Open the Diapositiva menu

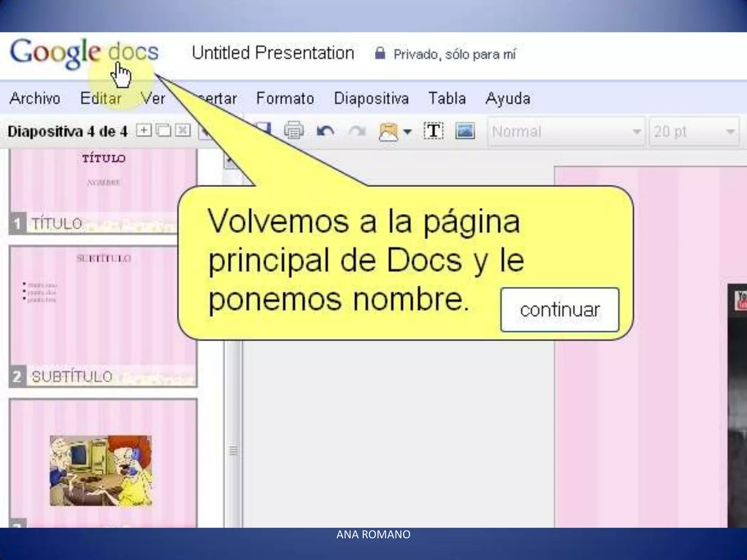pos(371,98)
